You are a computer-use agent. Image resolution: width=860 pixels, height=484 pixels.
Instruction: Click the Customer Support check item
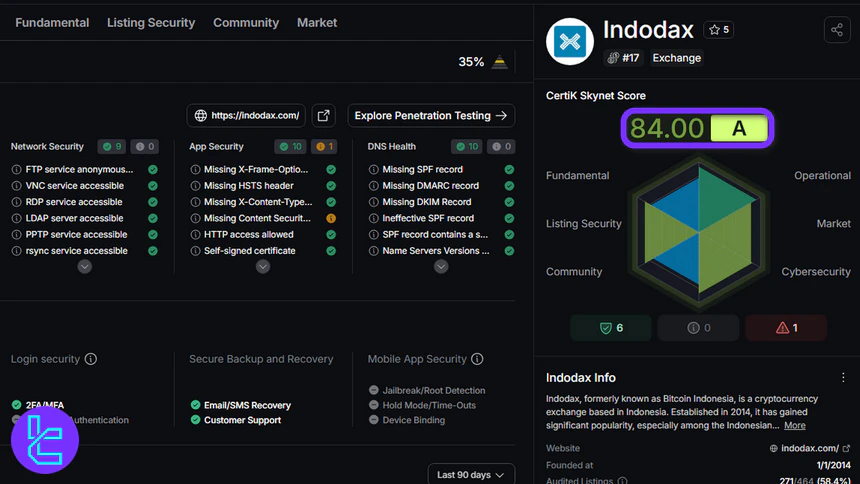point(236,420)
